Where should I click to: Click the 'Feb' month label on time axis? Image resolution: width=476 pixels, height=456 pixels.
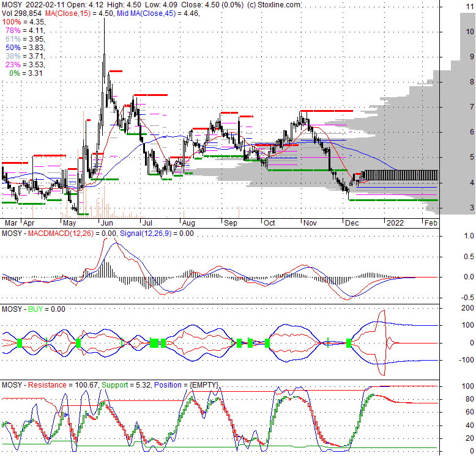tap(431, 223)
